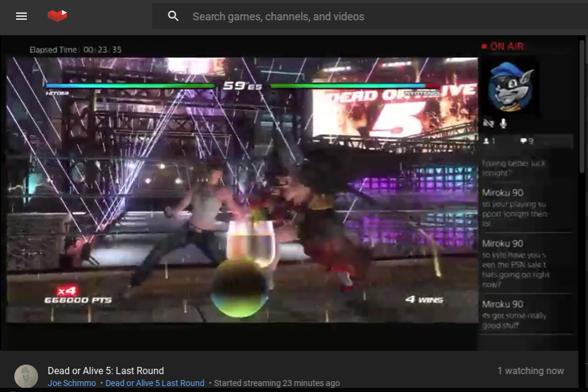
Task: Select the 1 watching now text
Action: coord(531,371)
